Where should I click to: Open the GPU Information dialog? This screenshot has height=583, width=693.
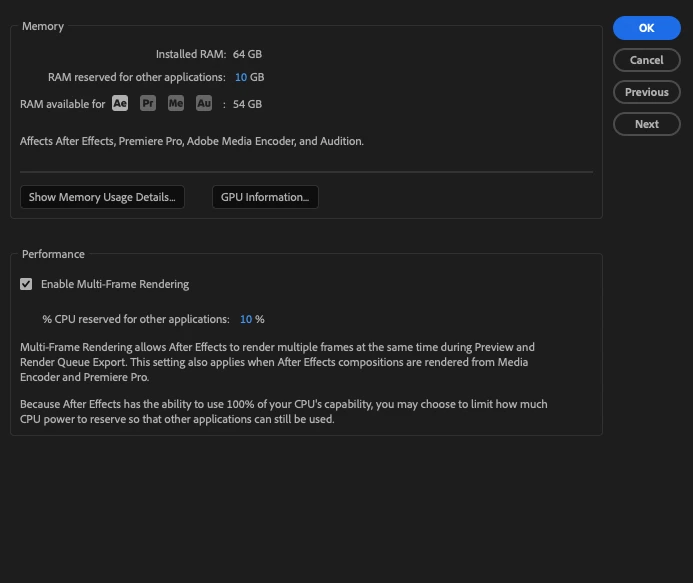pyautogui.click(x=265, y=197)
